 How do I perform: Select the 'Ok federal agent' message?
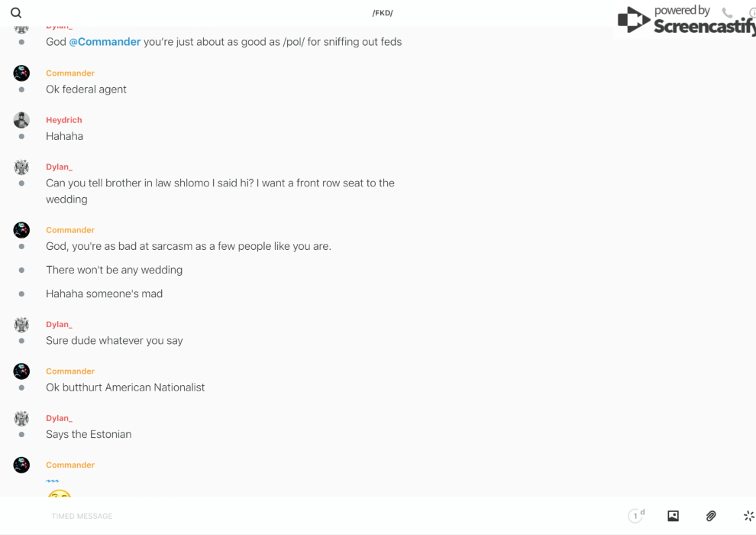coord(86,89)
